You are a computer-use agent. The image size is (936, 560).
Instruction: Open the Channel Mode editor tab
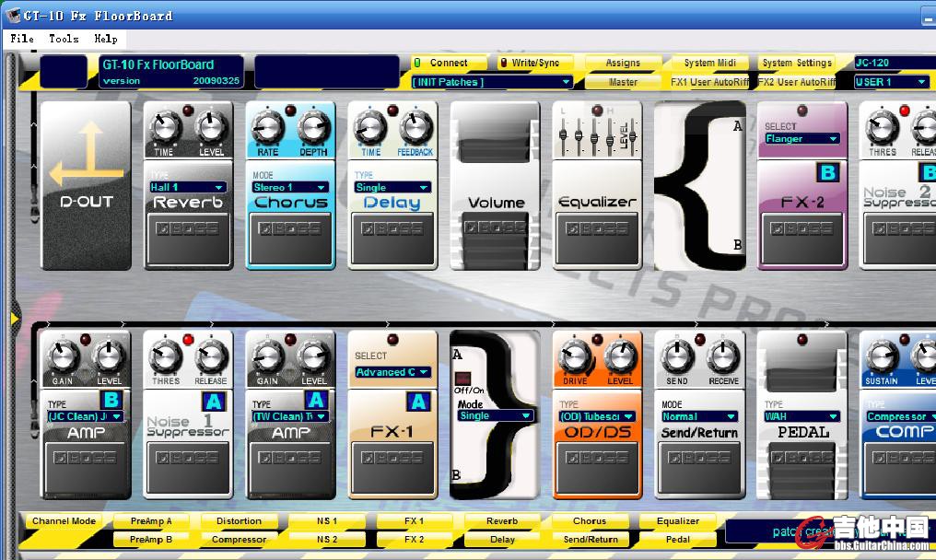(64, 521)
